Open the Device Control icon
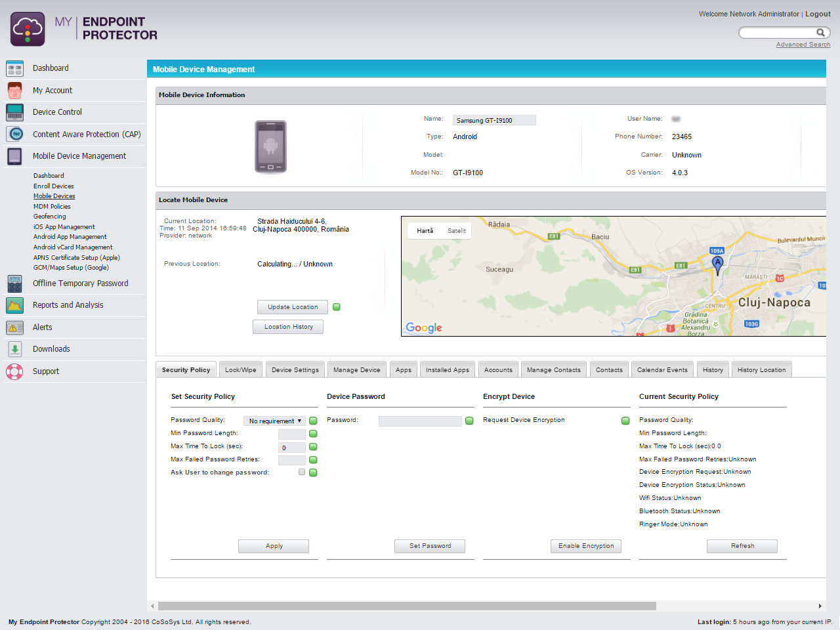 [x=15, y=112]
